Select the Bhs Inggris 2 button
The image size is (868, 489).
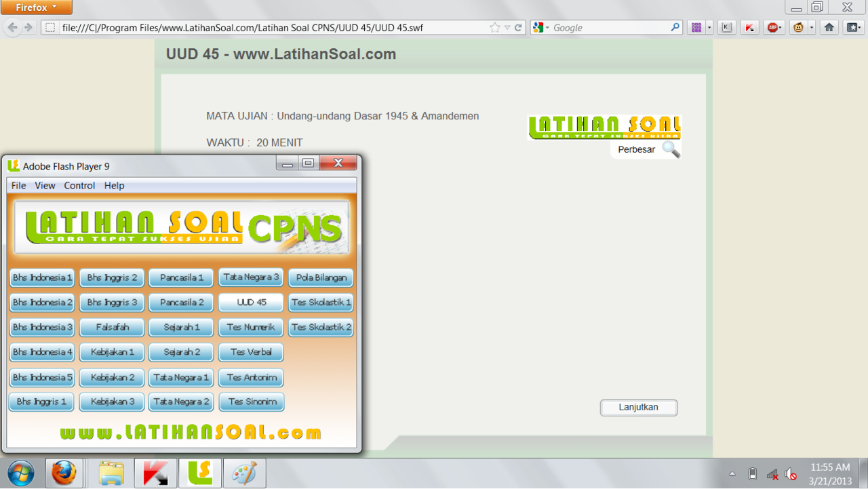112,278
